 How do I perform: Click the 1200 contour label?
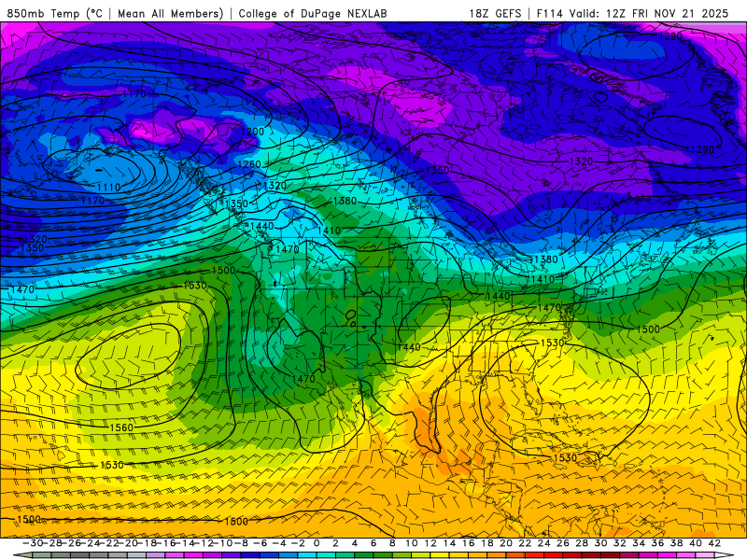click(x=252, y=132)
